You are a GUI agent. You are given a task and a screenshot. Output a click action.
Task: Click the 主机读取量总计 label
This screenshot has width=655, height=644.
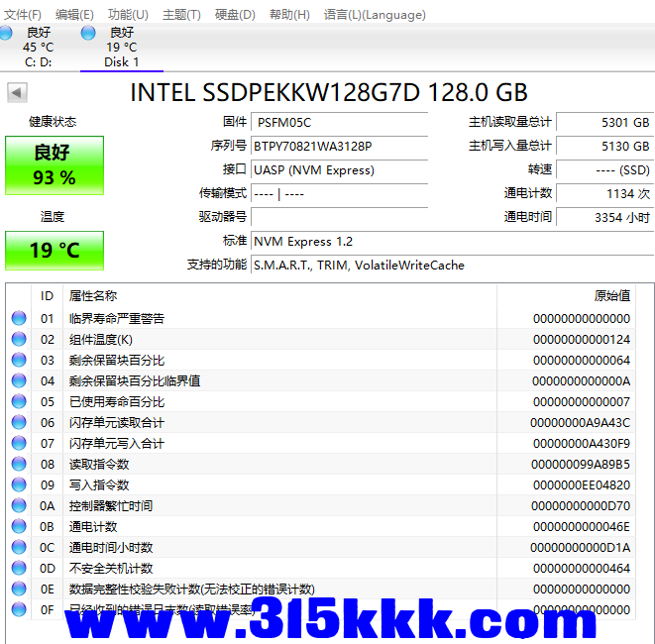point(510,122)
